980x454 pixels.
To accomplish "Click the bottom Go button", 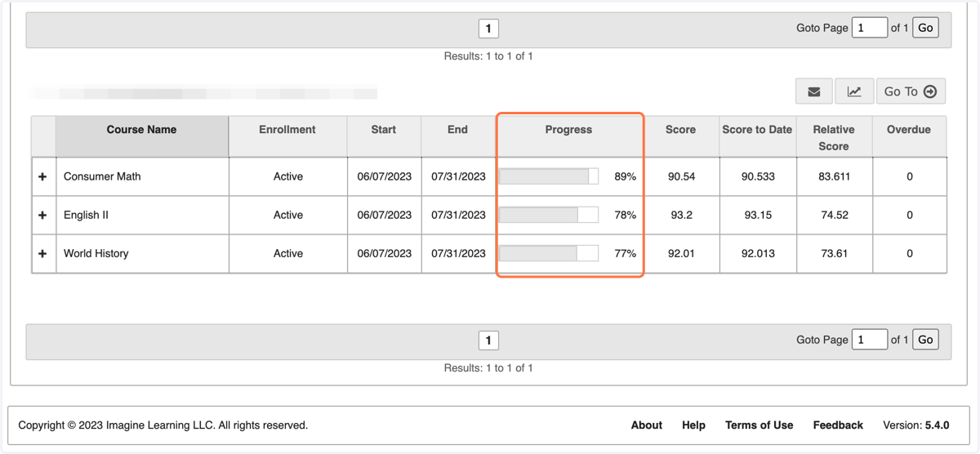I will pos(925,339).
